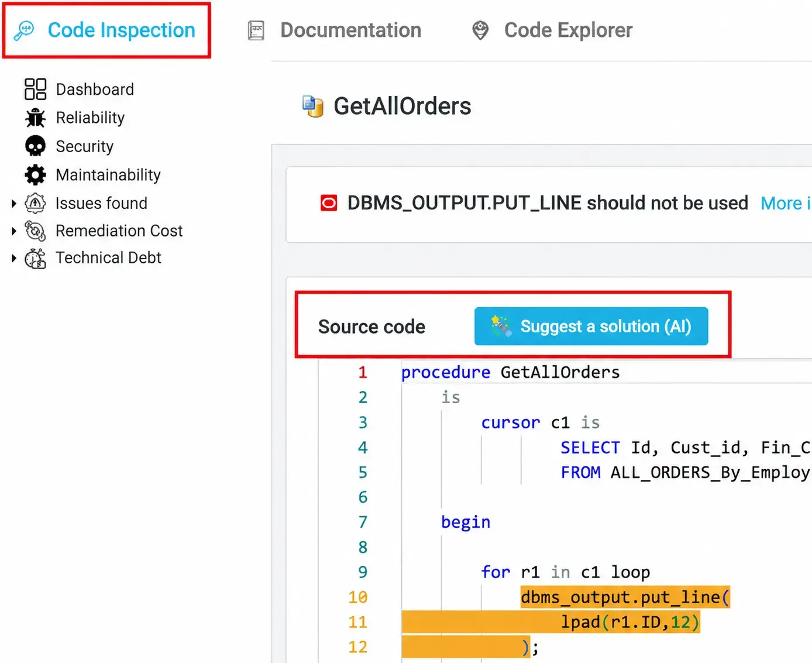Click highlighted dbms_output.put_line code

tap(625, 597)
